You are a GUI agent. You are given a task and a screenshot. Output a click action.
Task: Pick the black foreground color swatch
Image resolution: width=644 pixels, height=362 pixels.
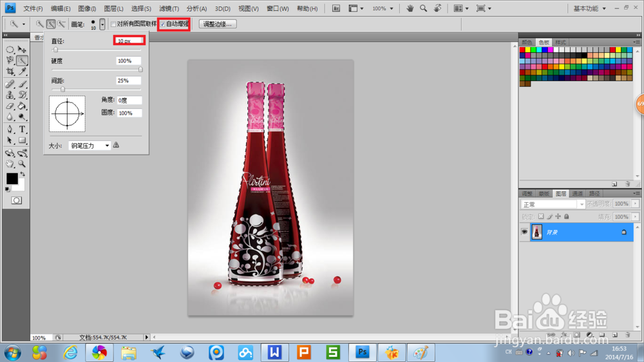pyautogui.click(x=12, y=178)
